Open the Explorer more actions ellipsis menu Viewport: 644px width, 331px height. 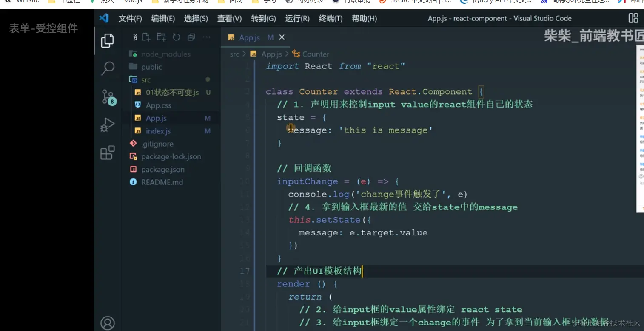point(207,37)
